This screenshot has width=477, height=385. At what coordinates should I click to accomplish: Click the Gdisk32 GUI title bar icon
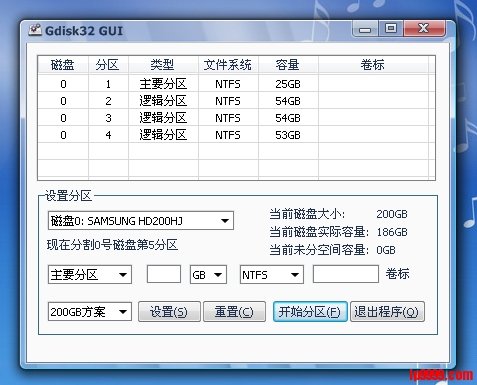pyautogui.click(x=34, y=30)
